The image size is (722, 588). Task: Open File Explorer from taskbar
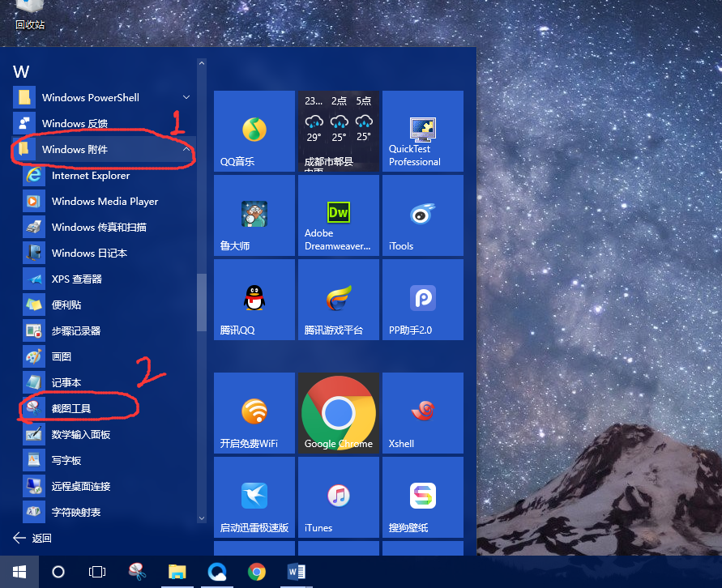(x=177, y=572)
